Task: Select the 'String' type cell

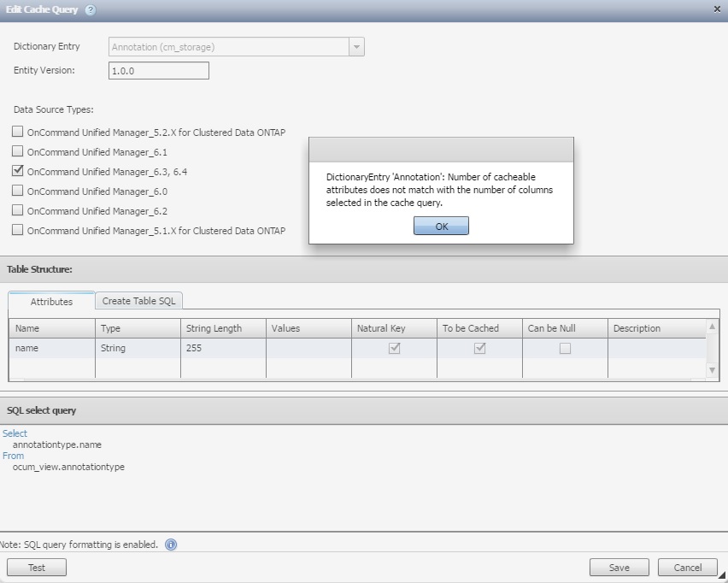Action: [x=138, y=348]
